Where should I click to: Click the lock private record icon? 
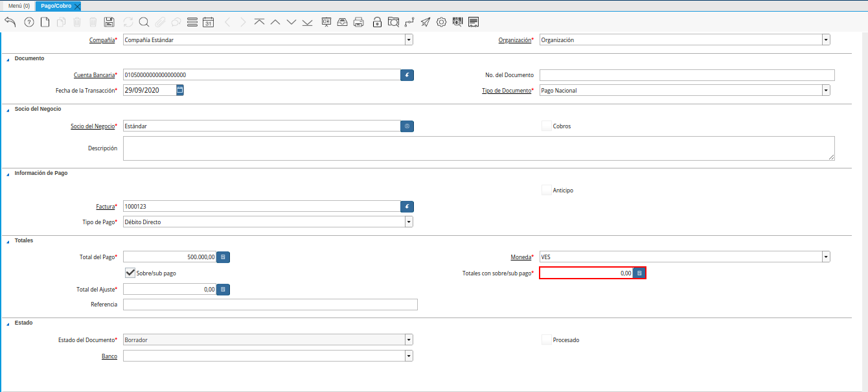click(377, 22)
